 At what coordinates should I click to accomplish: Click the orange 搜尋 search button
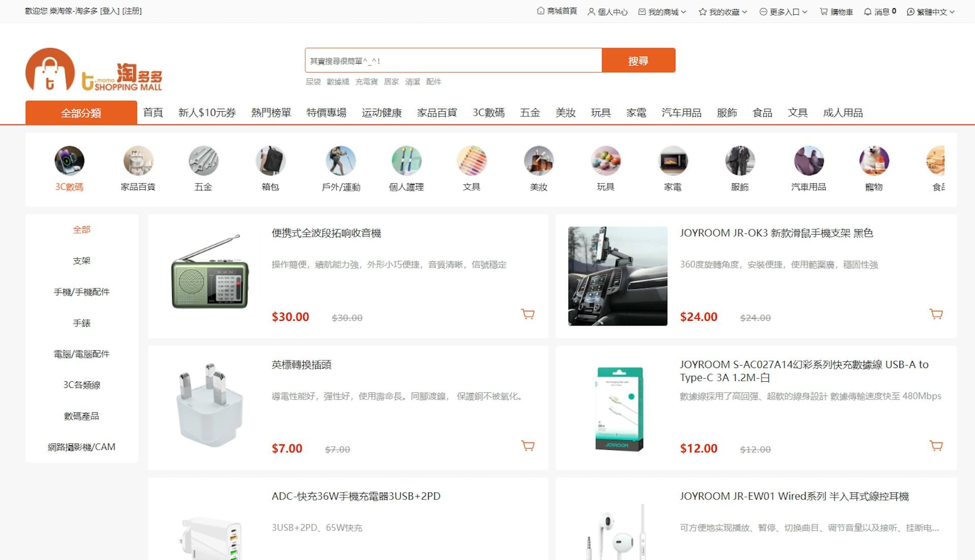point(638,60)
